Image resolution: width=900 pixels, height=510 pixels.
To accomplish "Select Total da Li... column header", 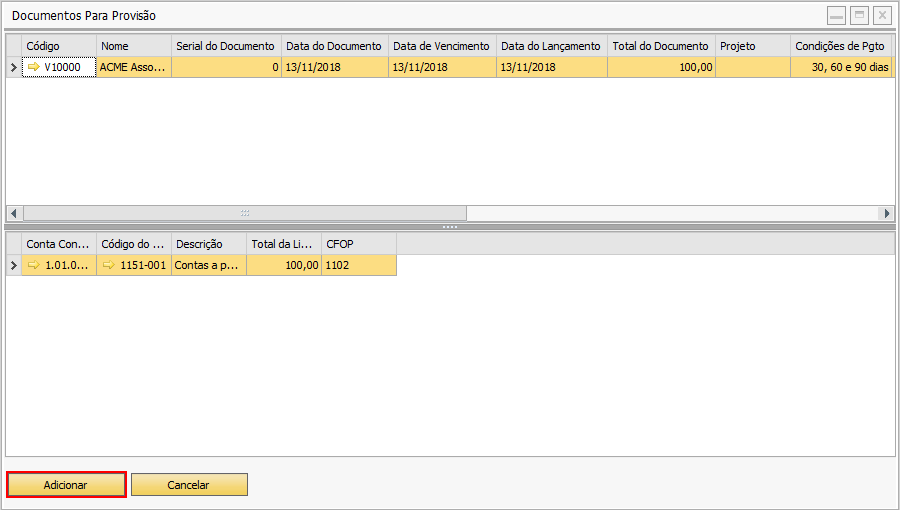I will coord(284,244).
